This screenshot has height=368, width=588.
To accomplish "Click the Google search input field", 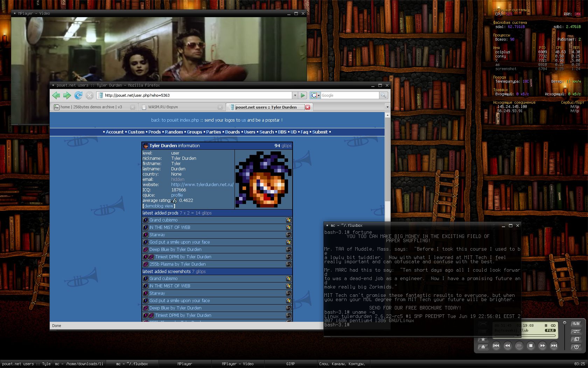I will [x=350, y=95].
